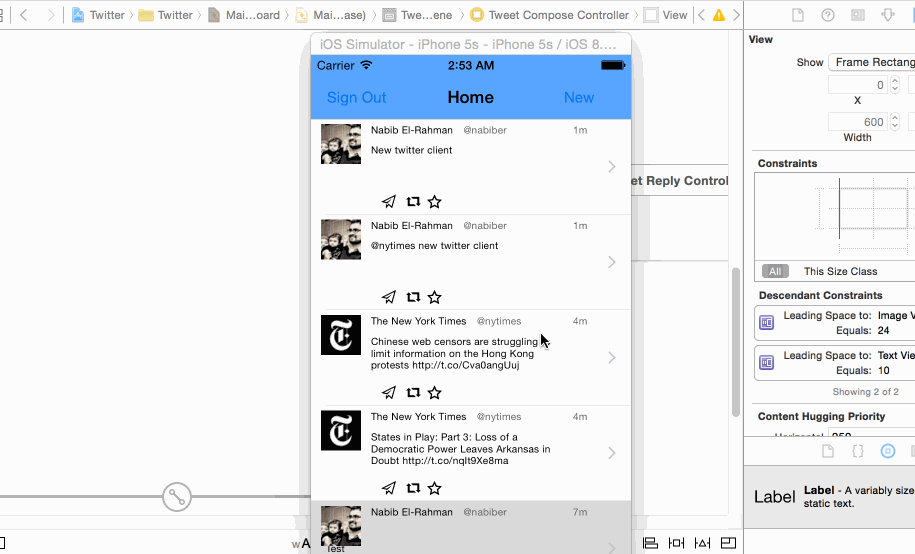
Task: Show the Identity inspector
Action: pyautogui.click(x=858, y=15)
